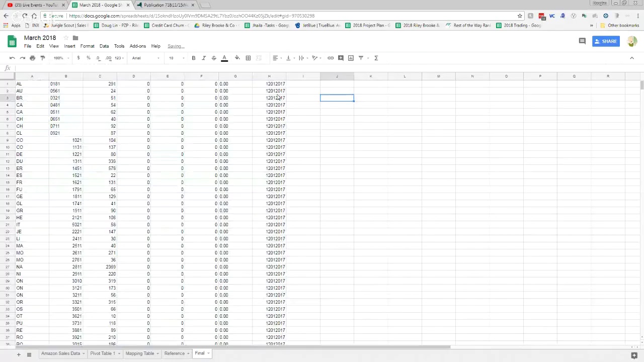Click the blue Share button
Viewport: 644px width, 362px height.
click(606, 41)
